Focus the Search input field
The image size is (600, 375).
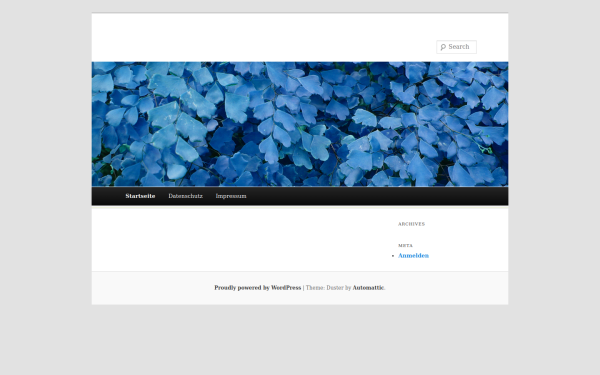tap(457, 47)
